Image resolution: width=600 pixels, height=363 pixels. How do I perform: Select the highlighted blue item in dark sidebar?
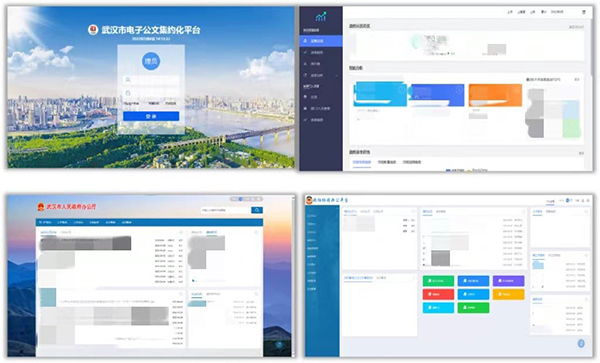[x=321, y=41]
